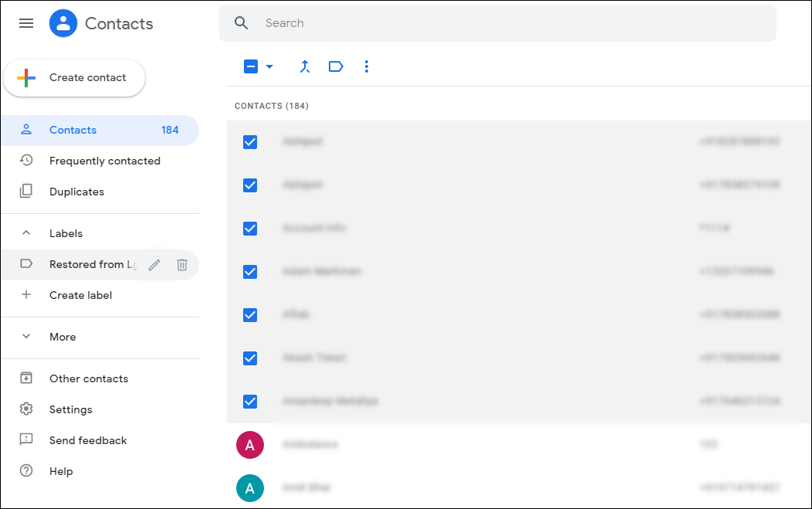Click the Contacts app logo icon

pos(63,23)
